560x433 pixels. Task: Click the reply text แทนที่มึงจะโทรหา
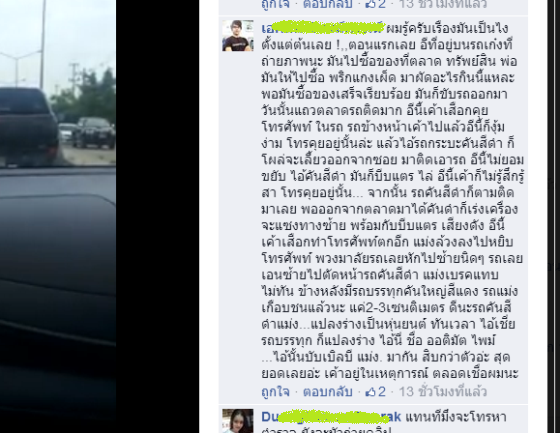tap(456, 417)
